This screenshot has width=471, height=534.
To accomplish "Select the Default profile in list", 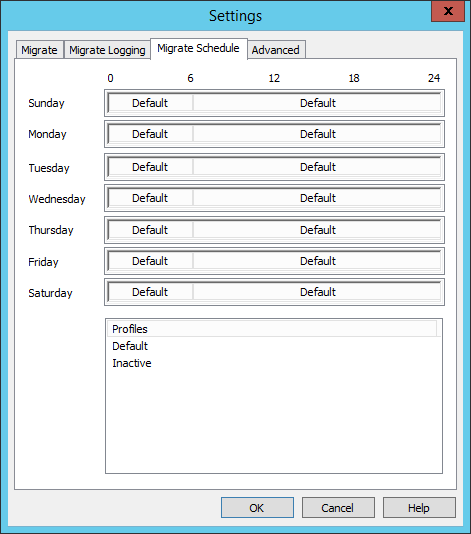I will pos(130,346).
